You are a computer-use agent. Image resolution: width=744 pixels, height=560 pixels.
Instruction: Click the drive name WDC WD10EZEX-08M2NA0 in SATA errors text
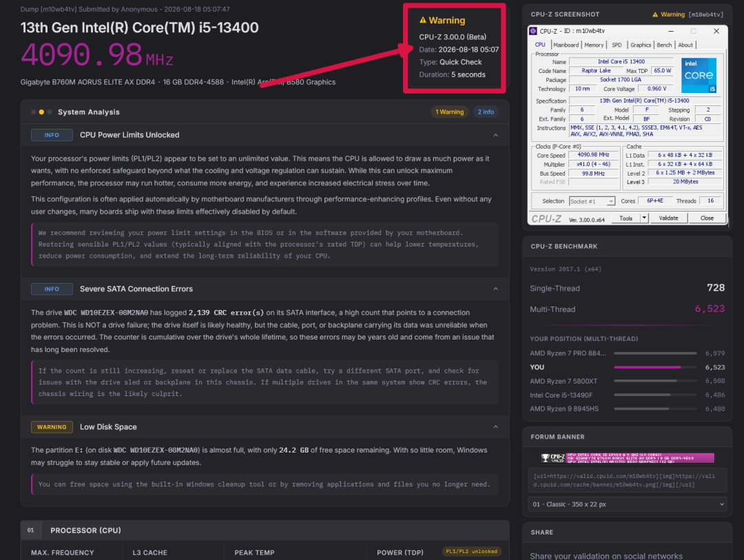pos(106,313)
